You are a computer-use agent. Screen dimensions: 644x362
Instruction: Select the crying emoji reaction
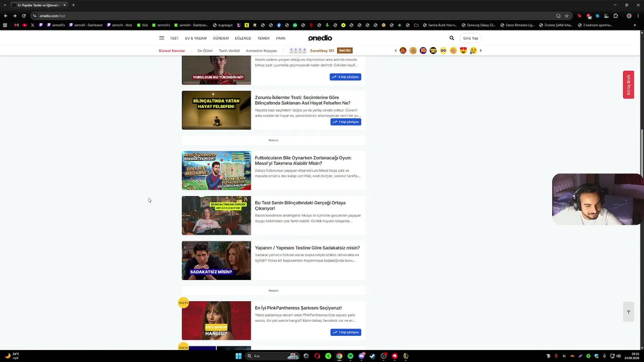(x=473, y=50)
